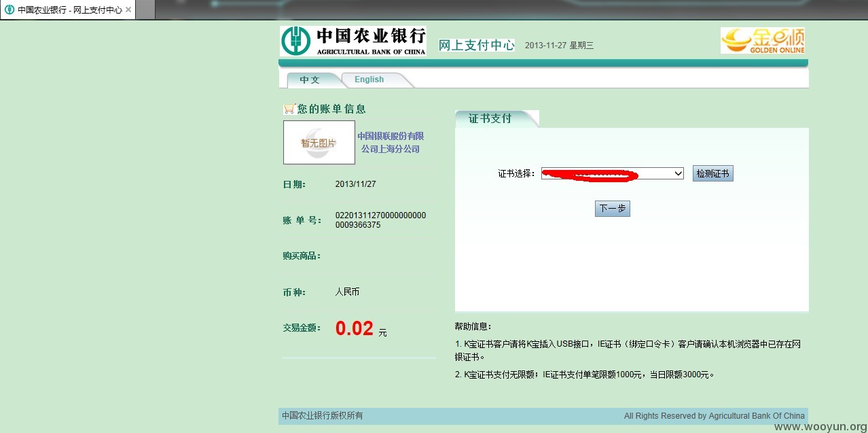Click the 证书选择 label
The image size is (868, 433).
click(517, 174)
